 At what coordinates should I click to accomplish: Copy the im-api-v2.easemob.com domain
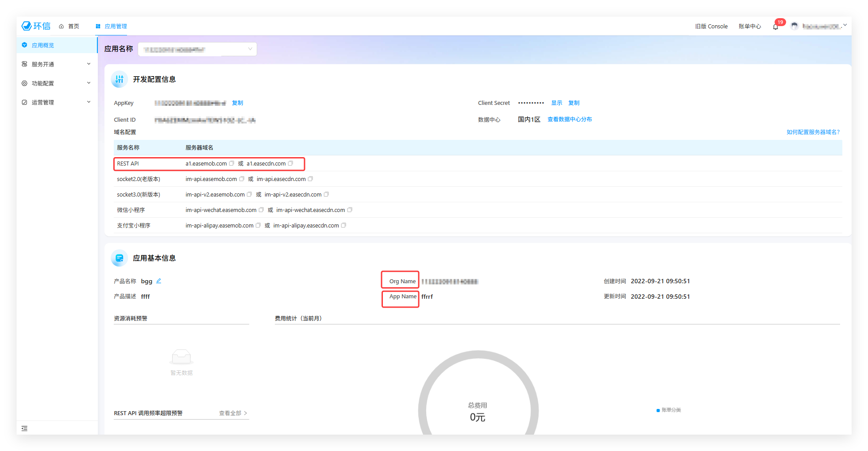[x=249, y=194]
